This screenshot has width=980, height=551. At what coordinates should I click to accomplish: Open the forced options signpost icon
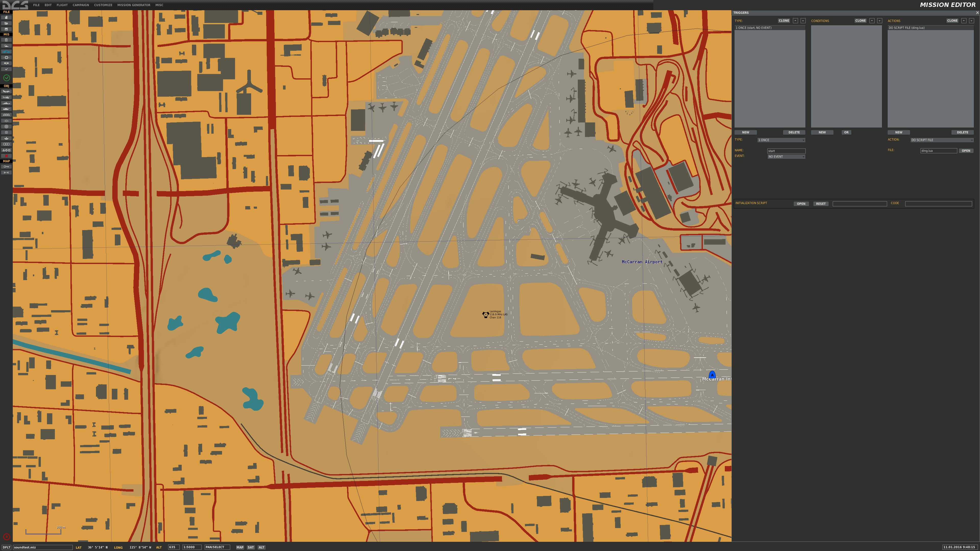(x=6, y=64)
